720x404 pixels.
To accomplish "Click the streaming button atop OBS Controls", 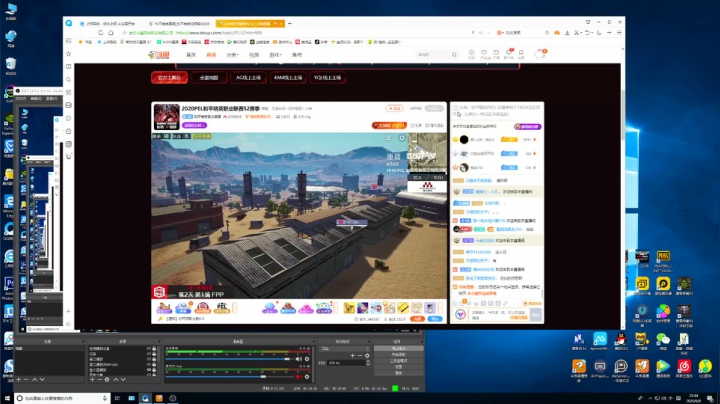I will tap(399, 348).
